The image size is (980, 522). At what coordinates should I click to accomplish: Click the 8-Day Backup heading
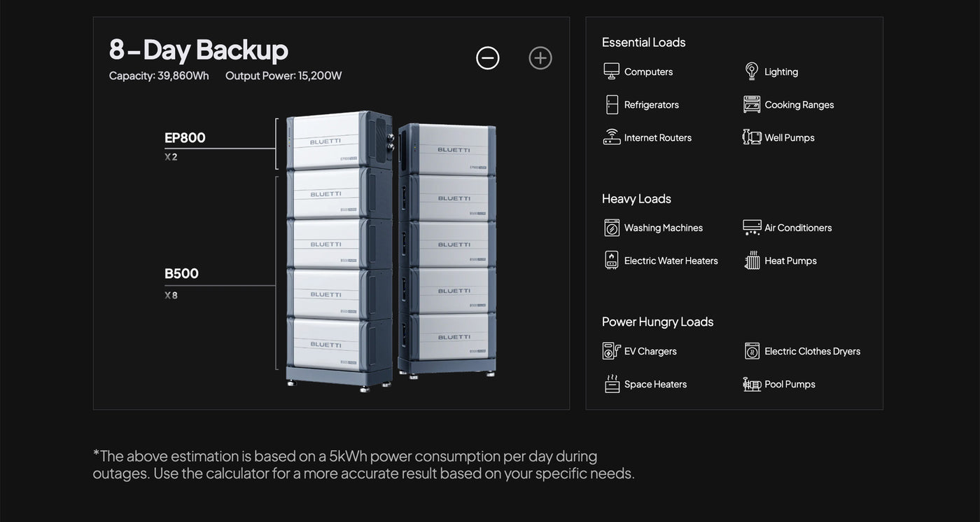click(198, 50)
